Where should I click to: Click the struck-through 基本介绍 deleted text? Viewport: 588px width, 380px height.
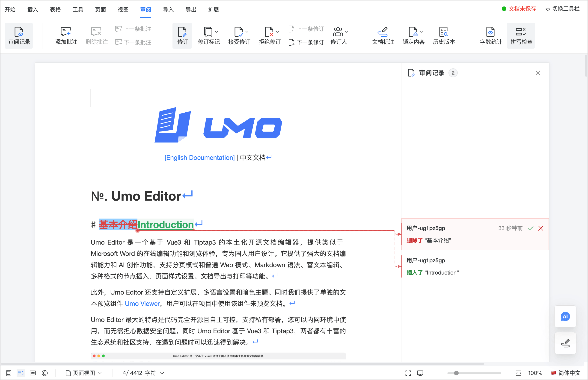click(x=118, y=225)
